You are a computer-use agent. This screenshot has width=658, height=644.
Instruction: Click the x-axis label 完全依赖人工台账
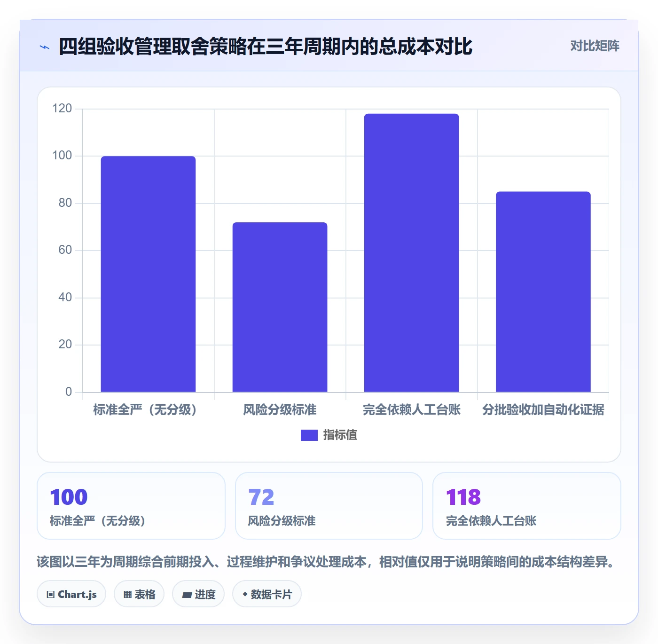[x=411, y=410]
